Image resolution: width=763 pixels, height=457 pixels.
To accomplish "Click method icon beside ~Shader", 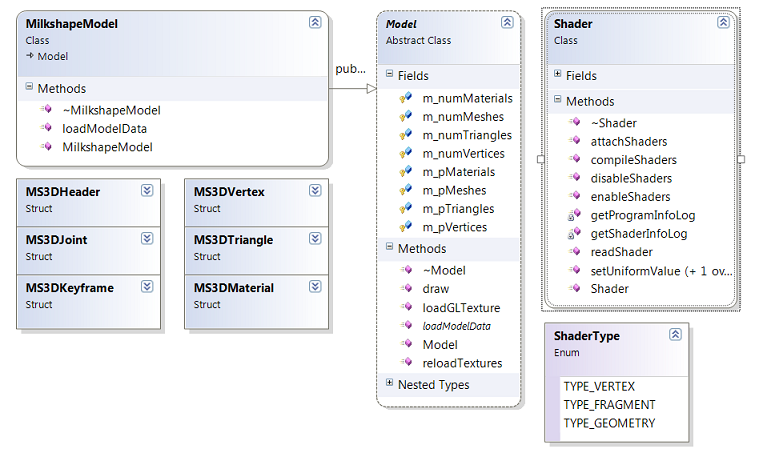I will [575, 122].
